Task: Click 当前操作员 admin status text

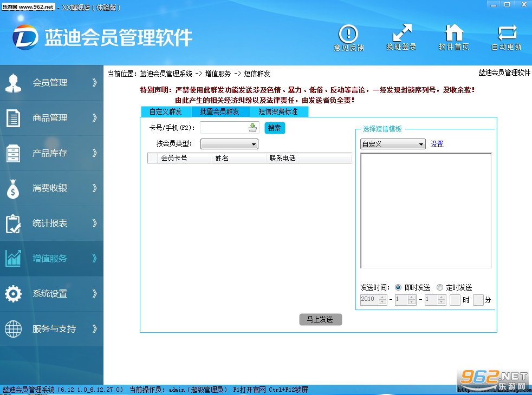Action: pyautogui.click(x=178, y=390)
